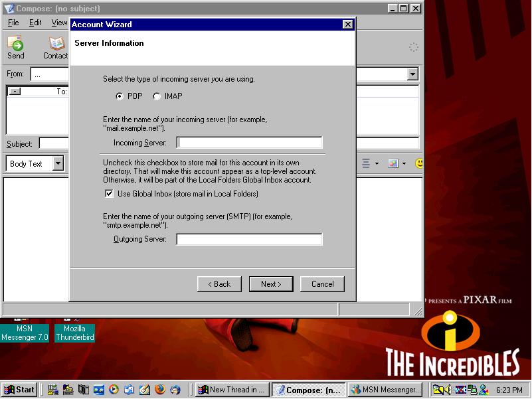The width and height of the screenshot is (532, 399).
Task: Open Firefox from the quick launch bar
Action: [x=159, y=390]
